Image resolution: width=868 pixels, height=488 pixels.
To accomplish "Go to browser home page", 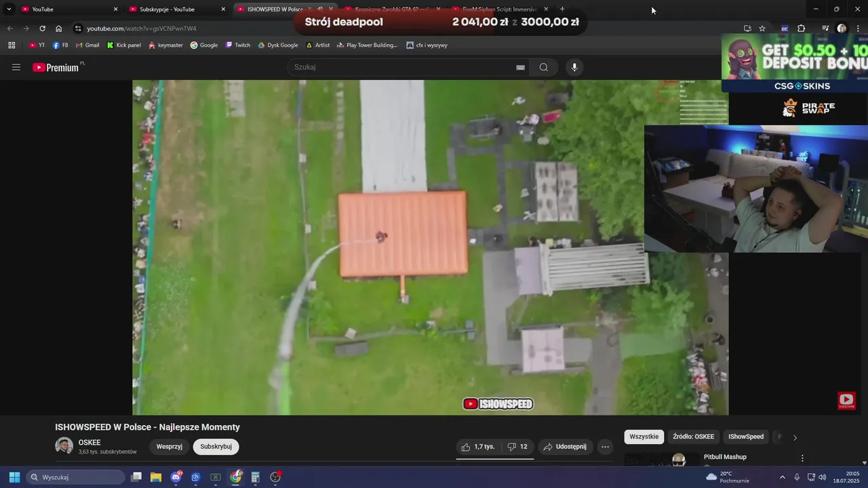I will 59,28.
